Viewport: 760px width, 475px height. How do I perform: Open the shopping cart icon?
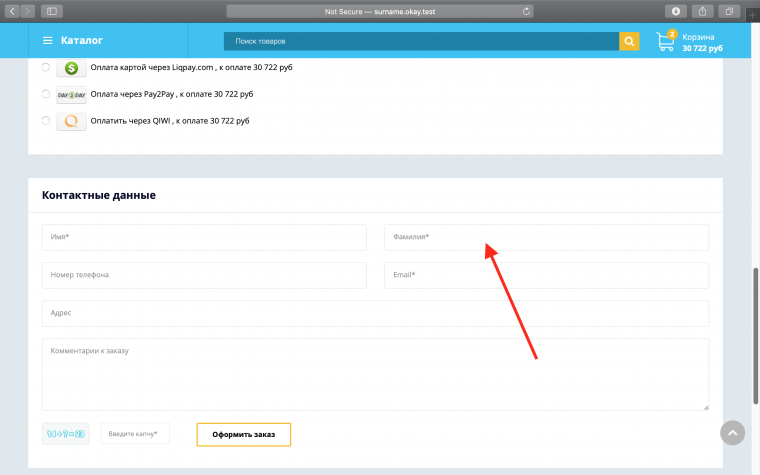point(665,41)
